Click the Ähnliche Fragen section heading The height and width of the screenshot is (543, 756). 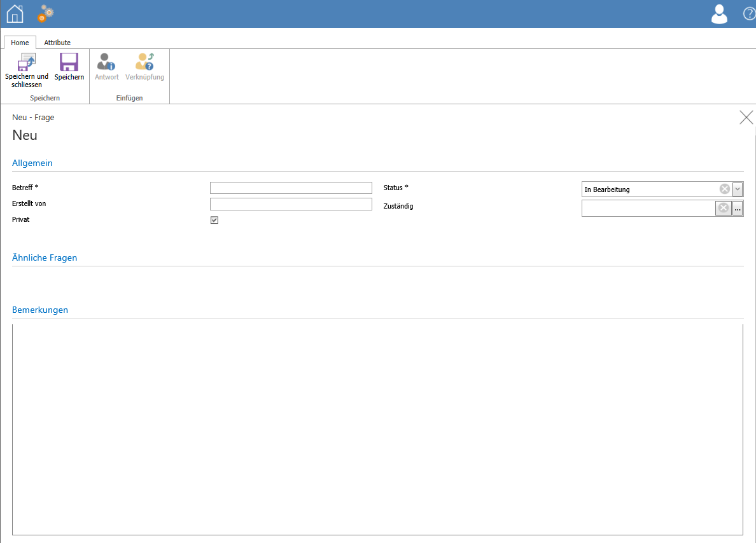point(45,258)
